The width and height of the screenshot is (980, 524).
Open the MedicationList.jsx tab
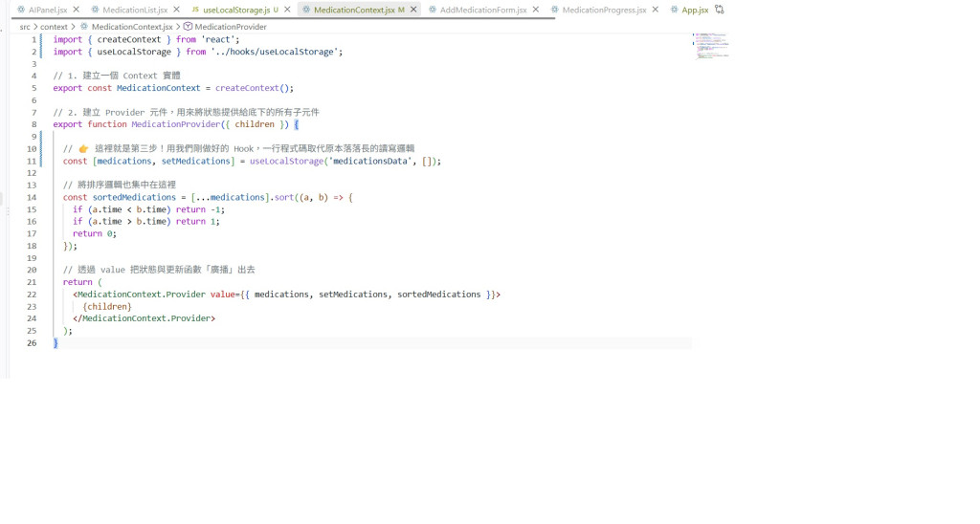pos(135,10)
